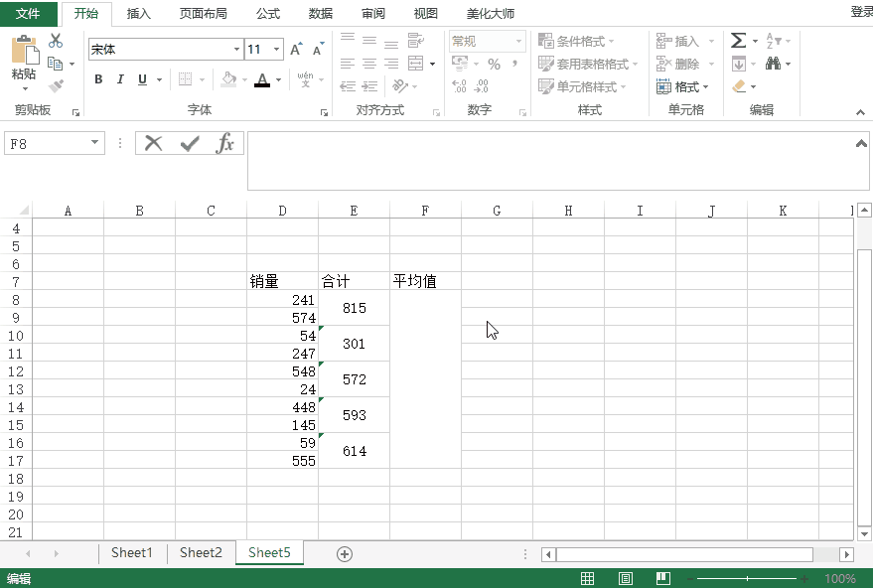Click the Paste clipboard icon
The height and width of the screenshot is (588, 873).
coord(25,50)
